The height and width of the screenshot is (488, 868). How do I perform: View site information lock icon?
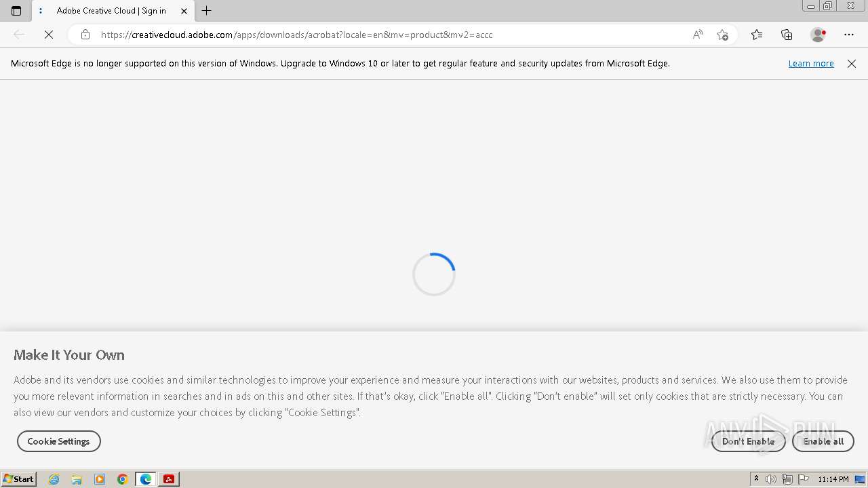tap(85, 35)
